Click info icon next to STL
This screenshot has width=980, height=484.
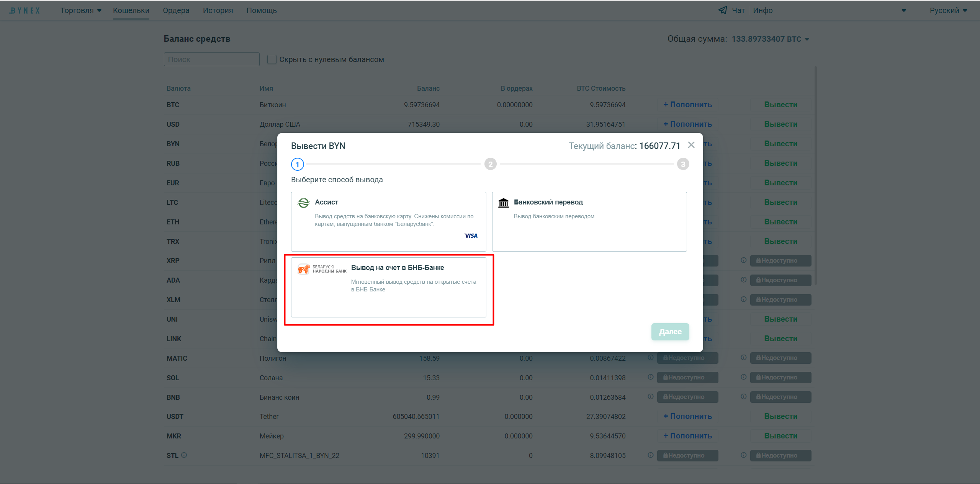pos(184,455)
